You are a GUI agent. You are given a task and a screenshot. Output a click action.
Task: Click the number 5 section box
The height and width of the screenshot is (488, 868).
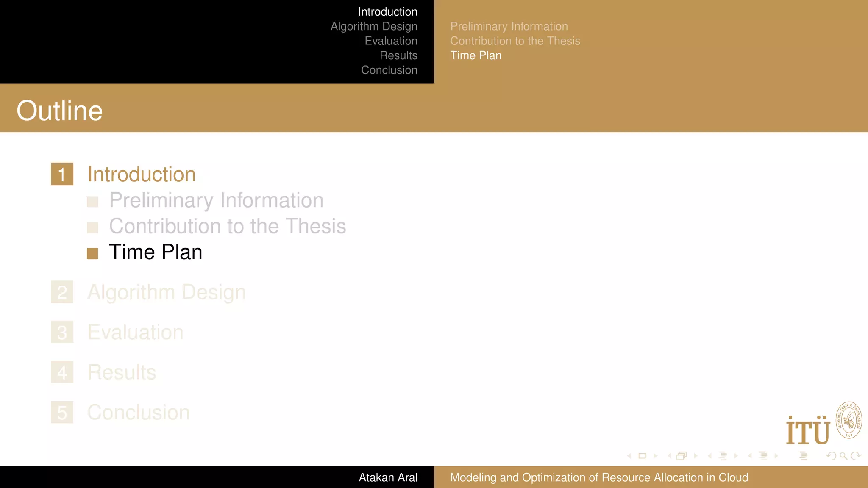62,412
